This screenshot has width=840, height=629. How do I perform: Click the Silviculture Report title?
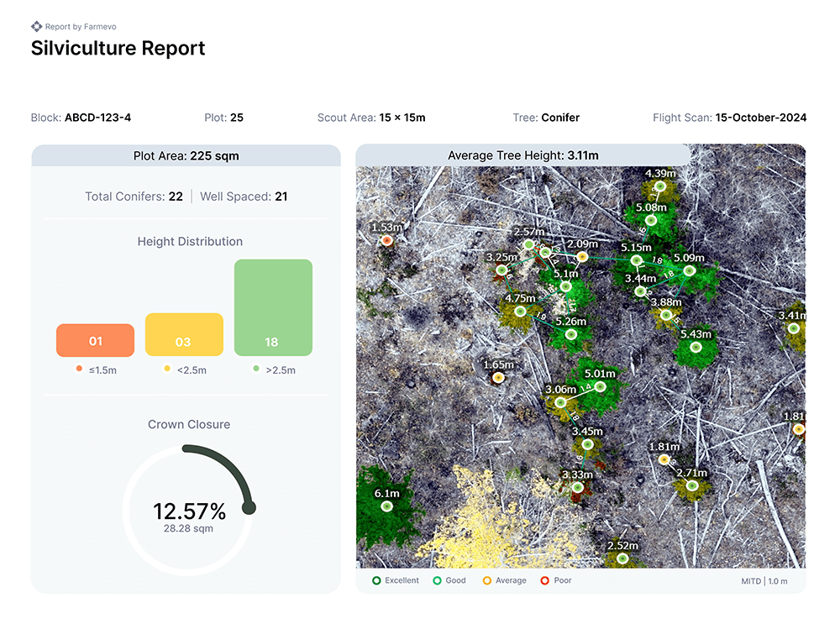[118, 48]
